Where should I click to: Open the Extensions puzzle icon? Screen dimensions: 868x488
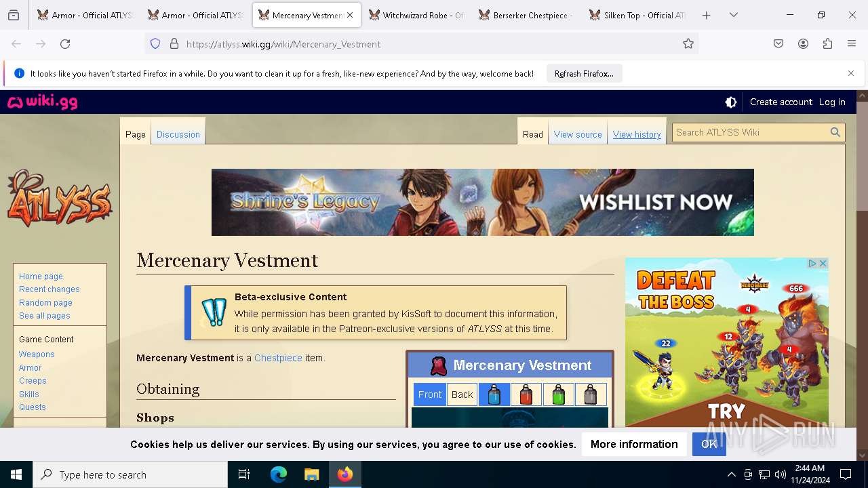pos(827,44)
